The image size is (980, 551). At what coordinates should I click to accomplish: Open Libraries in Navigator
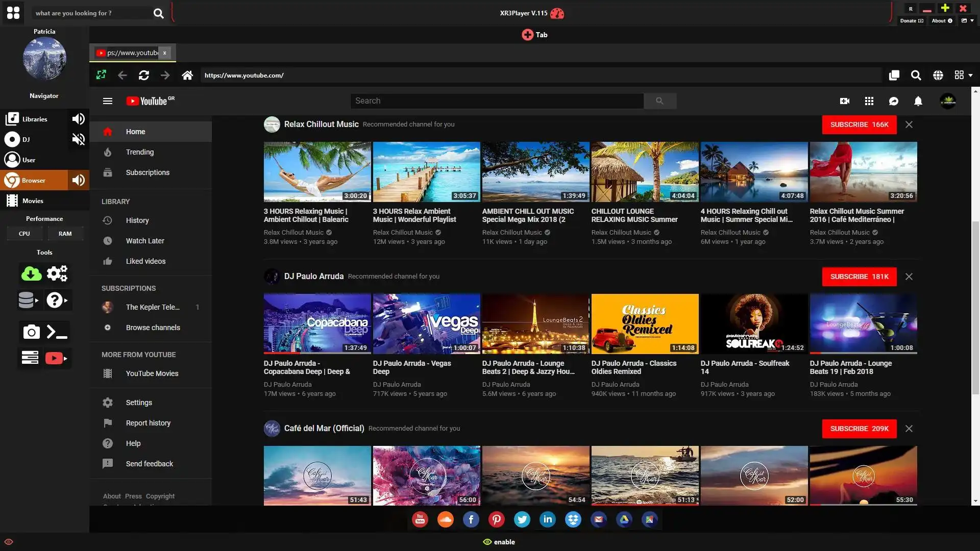pyautogui.click(x=34, y=119)
